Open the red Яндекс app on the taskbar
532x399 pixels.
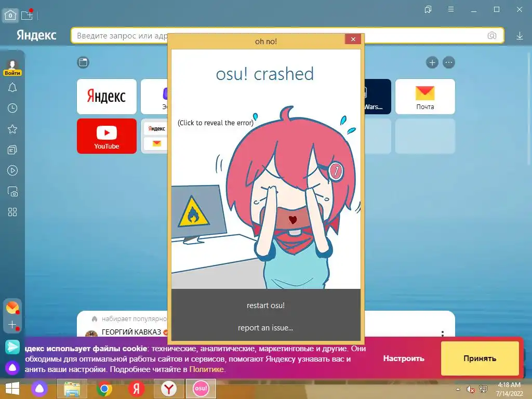pos(137,389)
